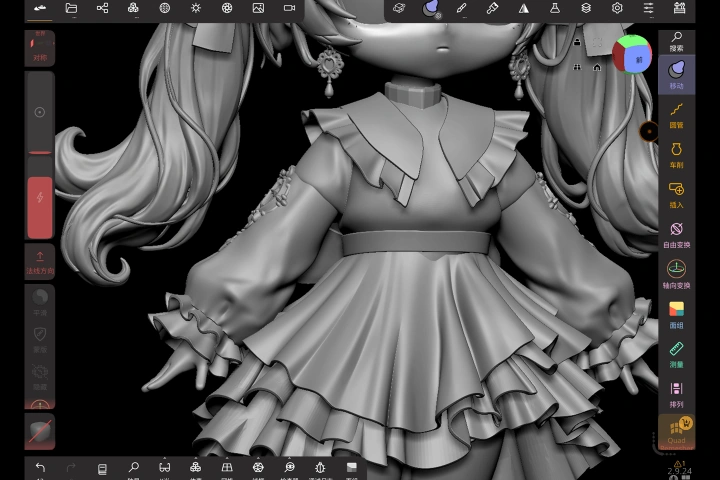The image size is (720, 480).
Task: Select the 排列 arrange tool
Action: [676, 395]
